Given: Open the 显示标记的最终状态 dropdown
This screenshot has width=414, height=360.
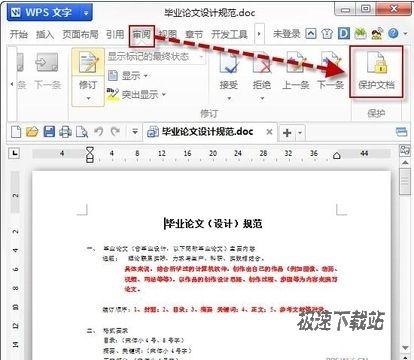Looking at the screenshot, I should click(156, 56).
